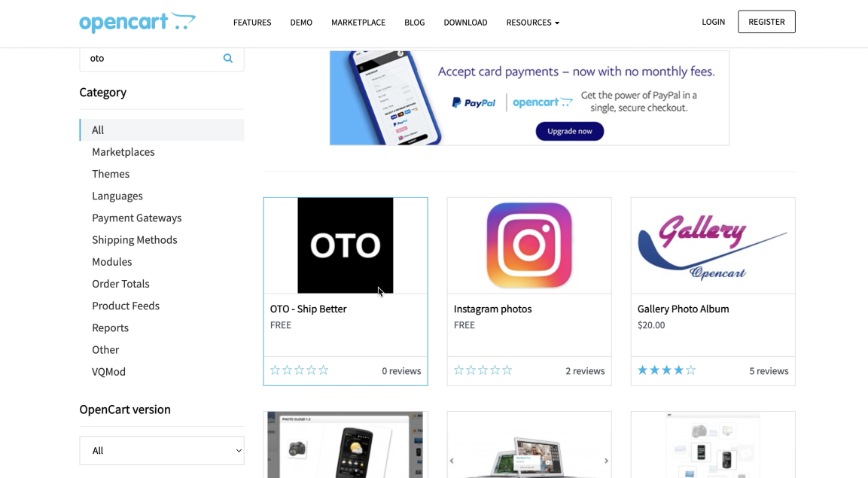Click the Login link
The width and height of the screenshot is (868, 478).
[x=713, y=22]
